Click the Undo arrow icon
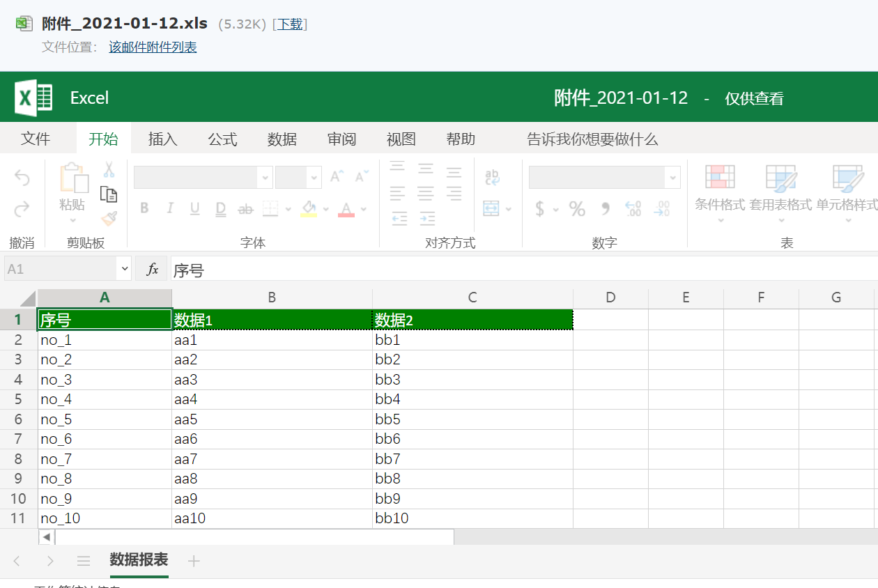The image size is (878, 588). 23,178
